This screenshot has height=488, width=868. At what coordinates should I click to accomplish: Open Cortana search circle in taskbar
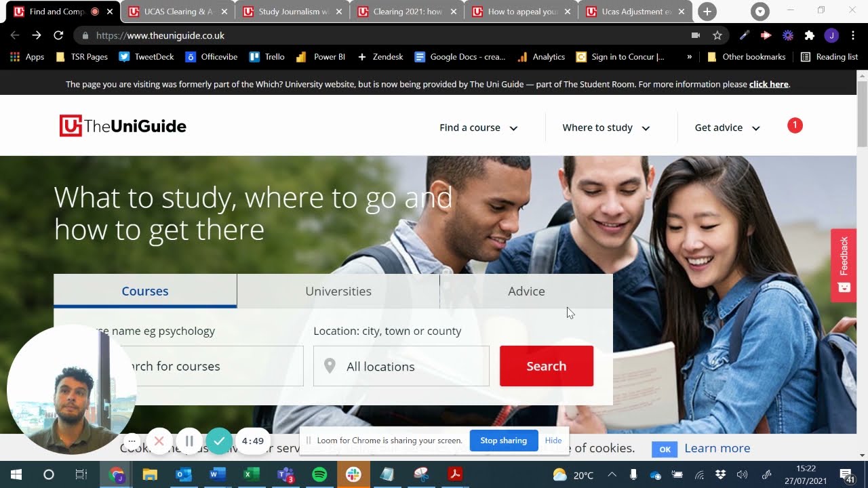click(49, 474)
